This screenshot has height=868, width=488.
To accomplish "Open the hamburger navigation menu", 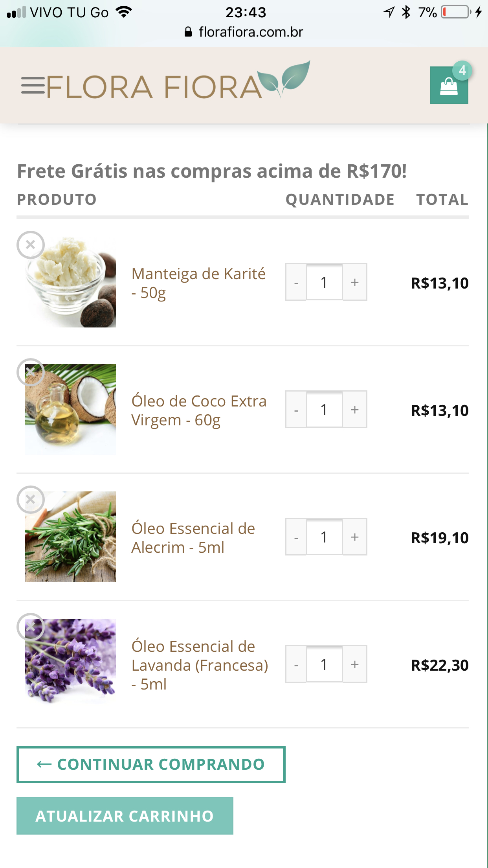I will [x=33, y=86].
